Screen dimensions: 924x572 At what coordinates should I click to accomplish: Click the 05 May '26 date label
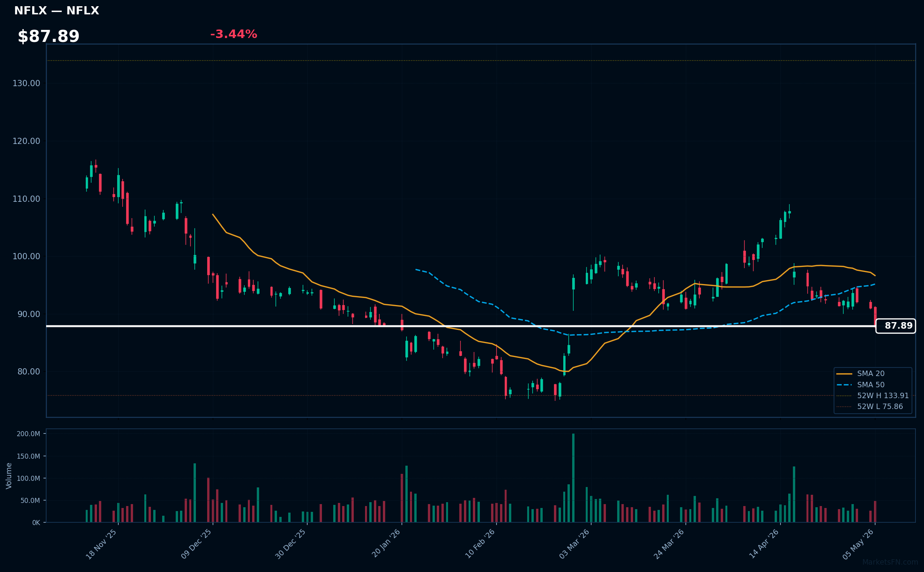858,544
